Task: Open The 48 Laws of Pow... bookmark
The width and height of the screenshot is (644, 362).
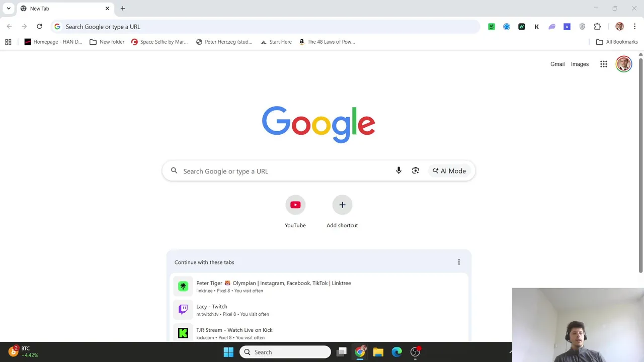Action: 327,42
